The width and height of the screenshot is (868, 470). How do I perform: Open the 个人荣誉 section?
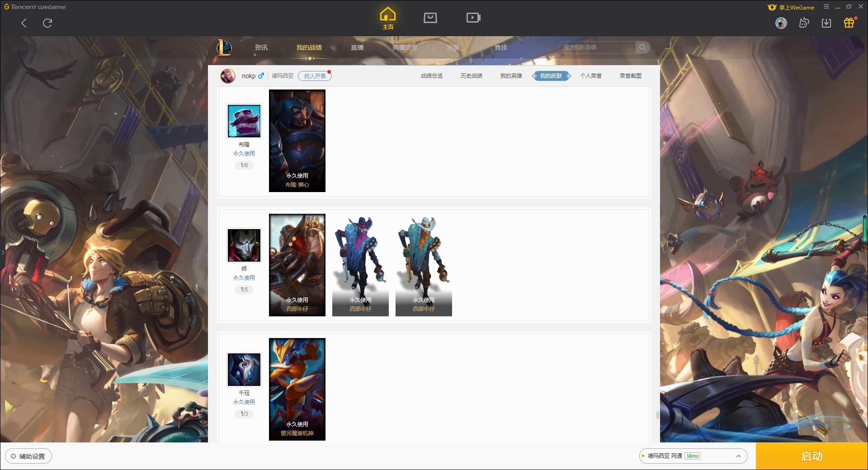(x=591, y=76)
